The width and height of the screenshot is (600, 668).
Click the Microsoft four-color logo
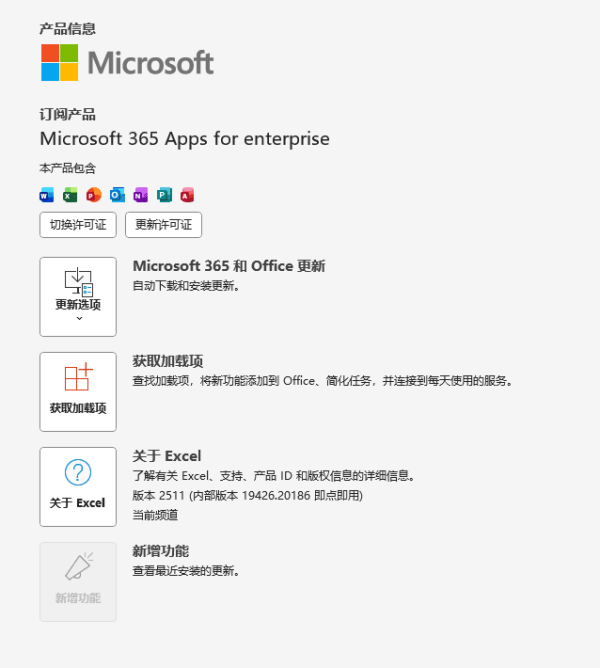click(x=59, y=62)
